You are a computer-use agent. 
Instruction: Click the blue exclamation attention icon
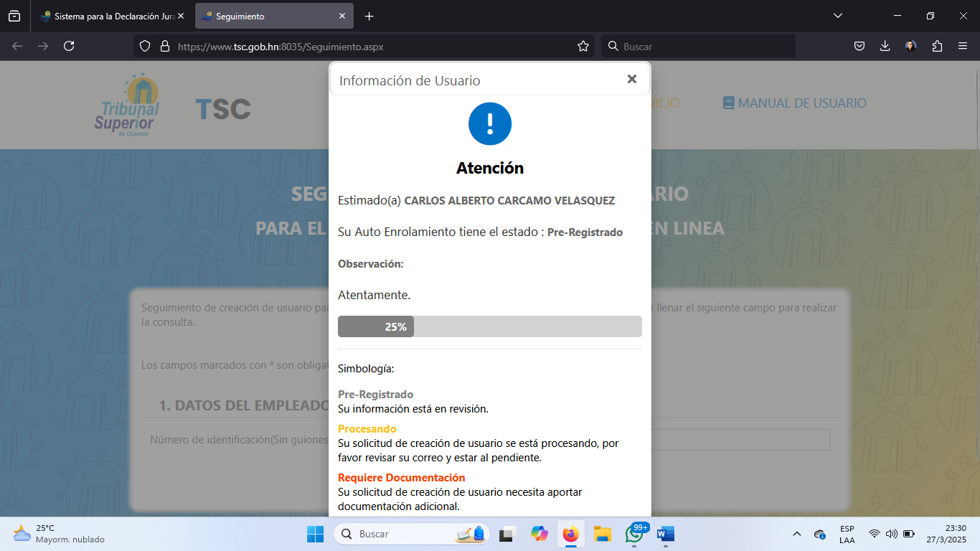[490, 123]
